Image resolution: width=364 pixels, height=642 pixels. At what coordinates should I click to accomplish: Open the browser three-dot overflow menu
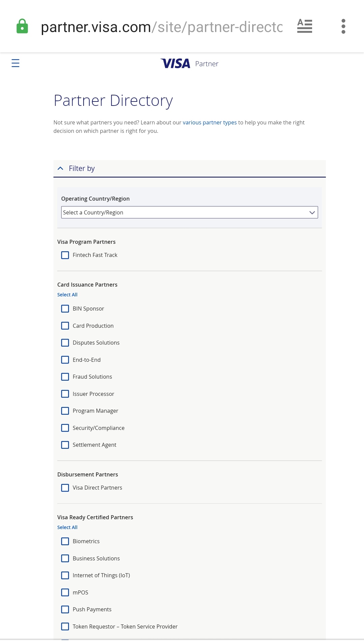343,26
